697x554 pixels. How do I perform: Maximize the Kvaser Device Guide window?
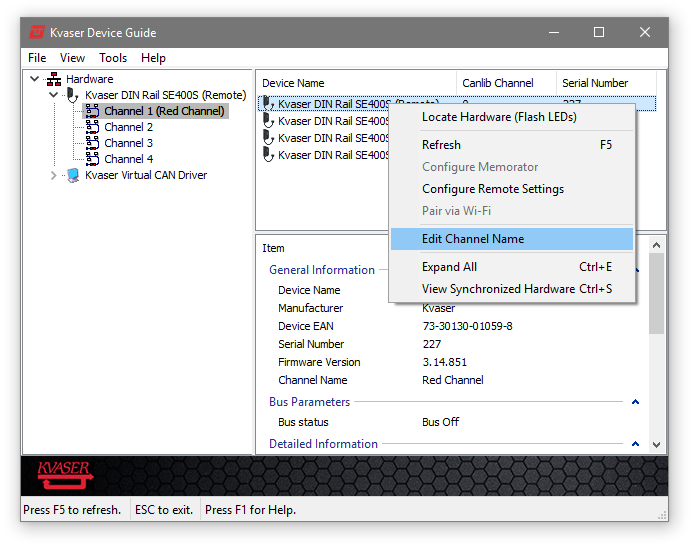(599, 32)
